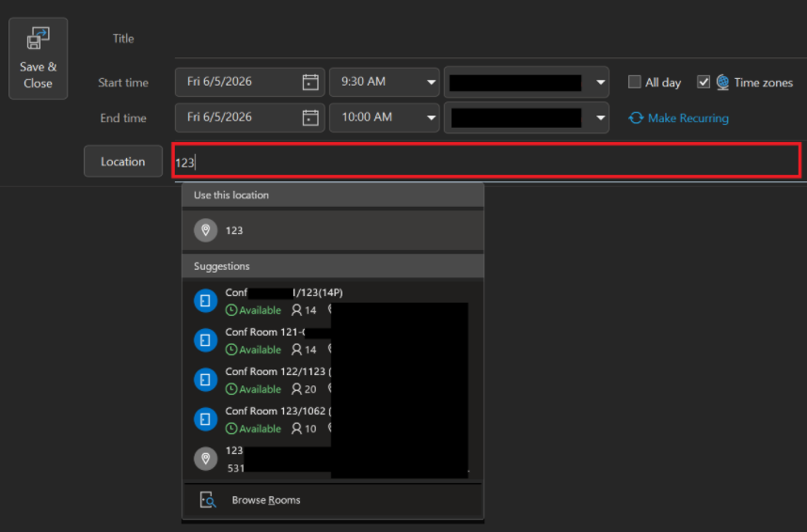Image resolution: width=807 pixels, height=532 pixels.
Task: Select the address suggestion starting 123 / 531
Action: [x=333, y=459]
